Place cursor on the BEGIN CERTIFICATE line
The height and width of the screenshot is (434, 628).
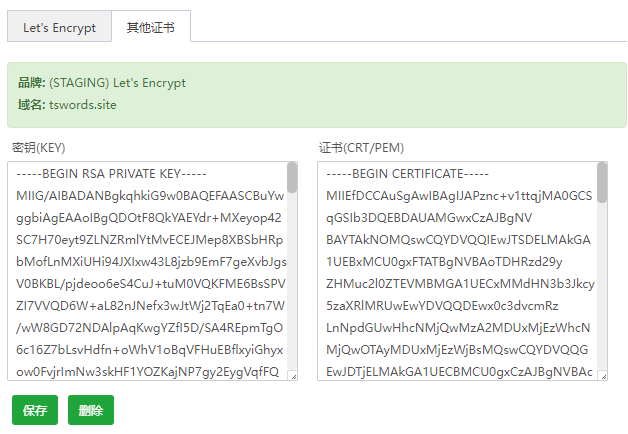coord(407,174)
